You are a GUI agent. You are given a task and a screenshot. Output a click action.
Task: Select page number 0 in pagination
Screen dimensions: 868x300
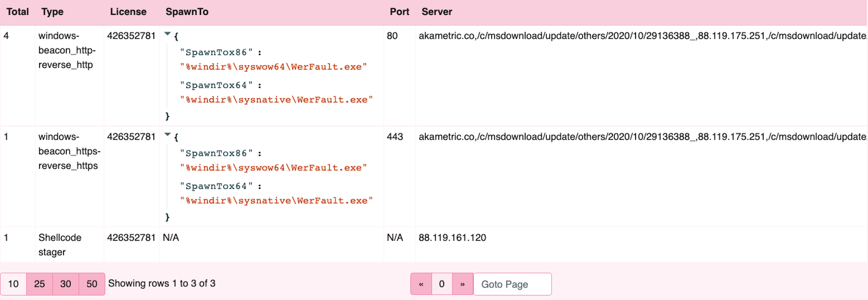[442, 284]
